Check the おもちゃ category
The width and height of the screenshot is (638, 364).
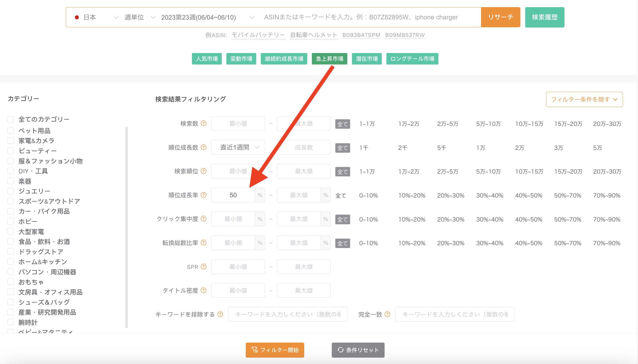click(x=11, y=282)
